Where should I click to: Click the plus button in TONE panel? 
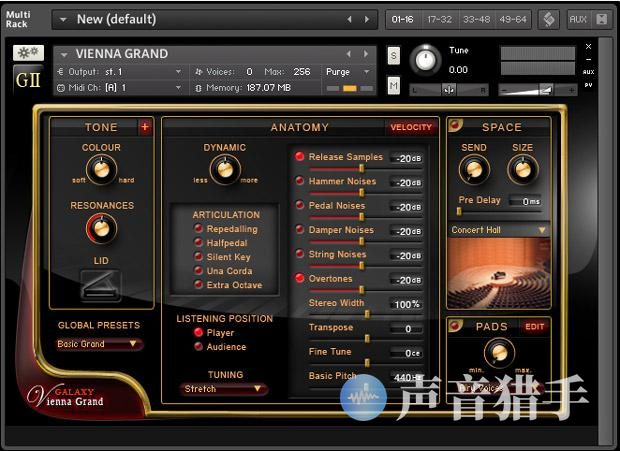tap(145, 127)
